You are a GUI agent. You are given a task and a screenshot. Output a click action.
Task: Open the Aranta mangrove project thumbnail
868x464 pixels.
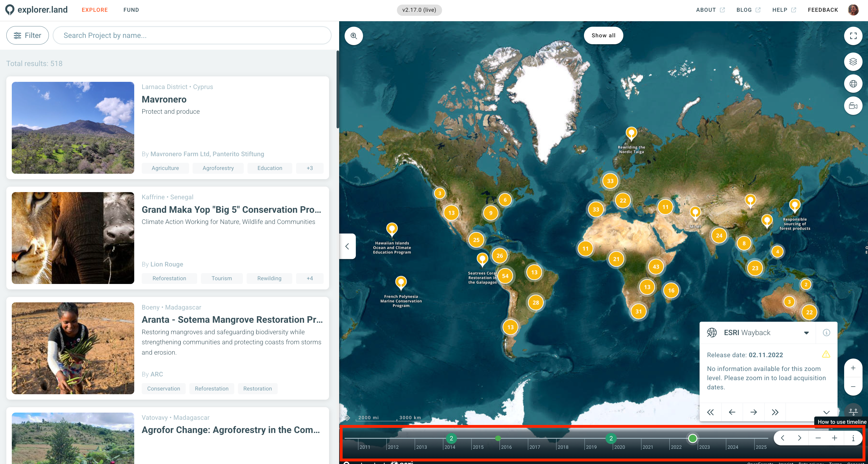pos(73,348)
